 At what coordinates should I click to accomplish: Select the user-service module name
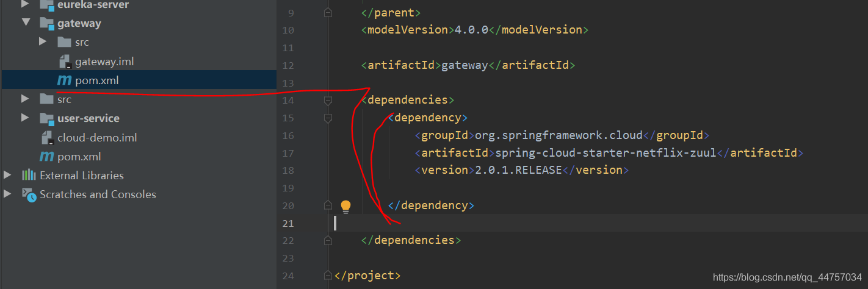click(89, 118)
